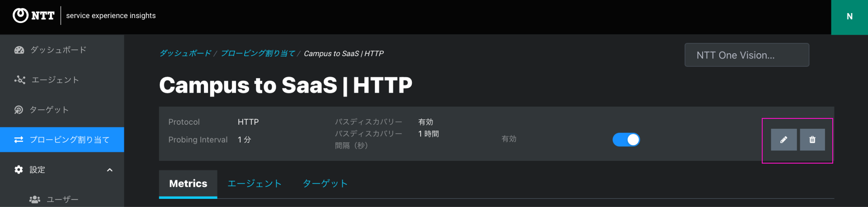Open the NTT One Vision dropdown
The width and height of the screenshot is (868, 207).
tap(747, 55)
